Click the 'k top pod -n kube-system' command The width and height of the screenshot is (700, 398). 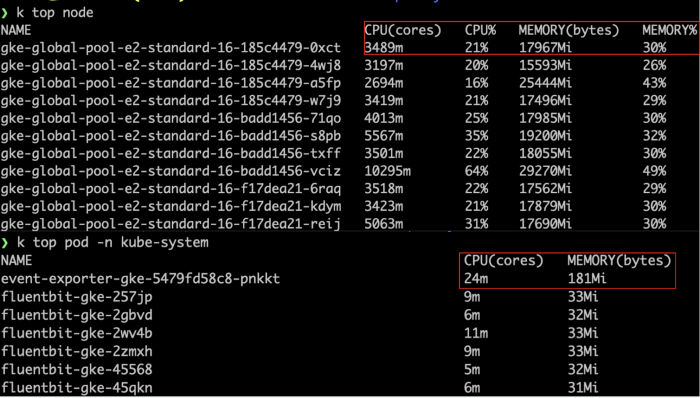click(x=112, y=243)
